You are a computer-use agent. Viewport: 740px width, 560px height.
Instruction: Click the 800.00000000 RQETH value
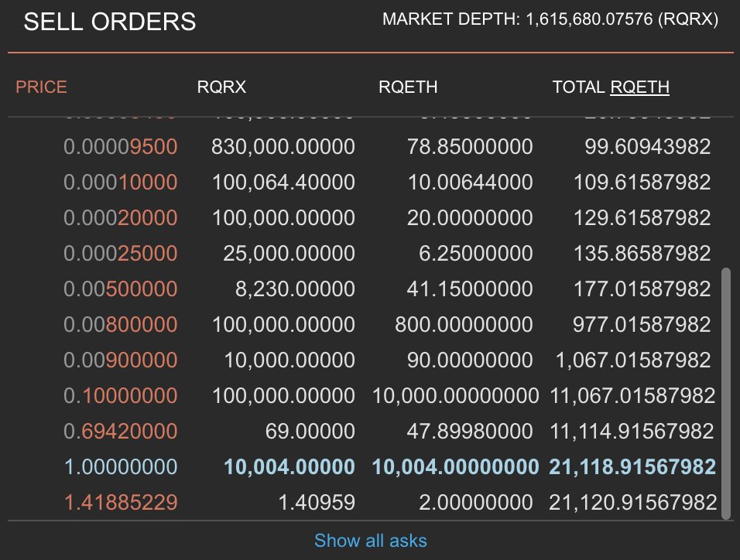pos(464,325)
